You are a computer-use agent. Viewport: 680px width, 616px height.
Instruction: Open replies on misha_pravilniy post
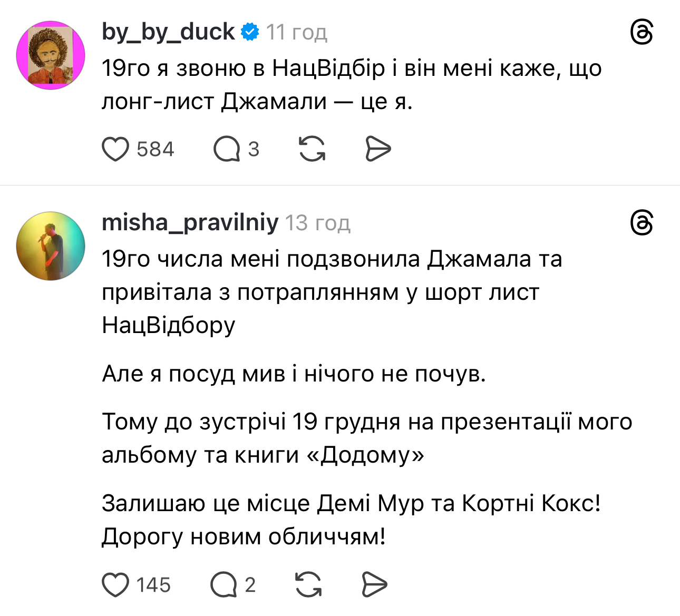click(x=224, y=585)
